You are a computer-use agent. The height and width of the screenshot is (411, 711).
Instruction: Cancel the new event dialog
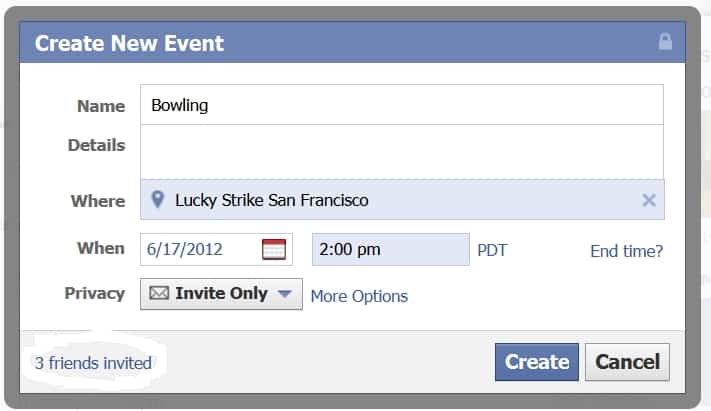tap(627, 362)
